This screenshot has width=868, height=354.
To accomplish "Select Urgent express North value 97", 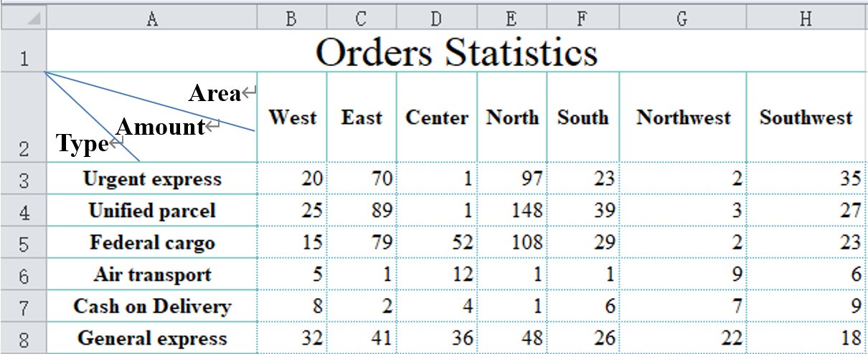I will (x=511, y=178).
